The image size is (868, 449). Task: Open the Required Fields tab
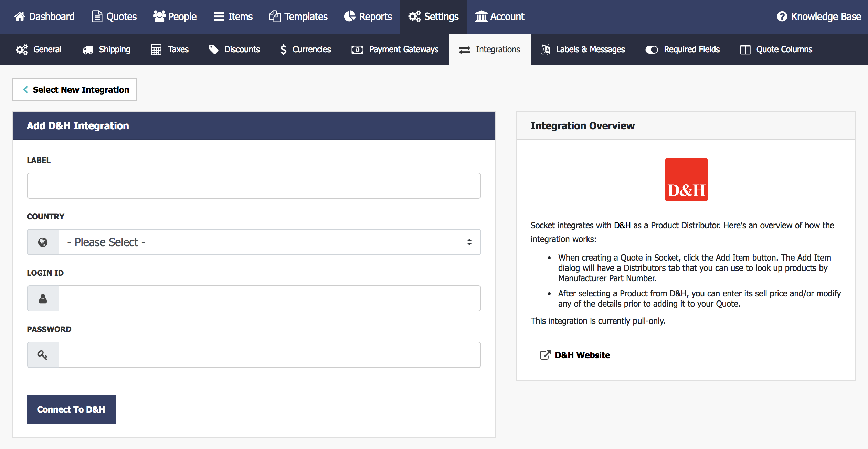coord(683,50)
